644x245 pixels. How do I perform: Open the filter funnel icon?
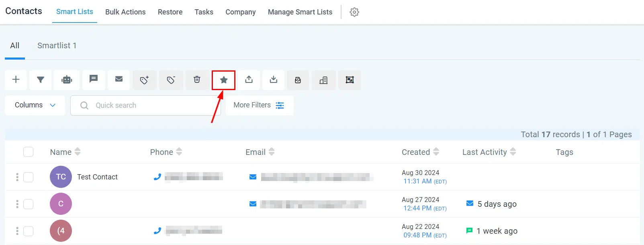point(41,80)
